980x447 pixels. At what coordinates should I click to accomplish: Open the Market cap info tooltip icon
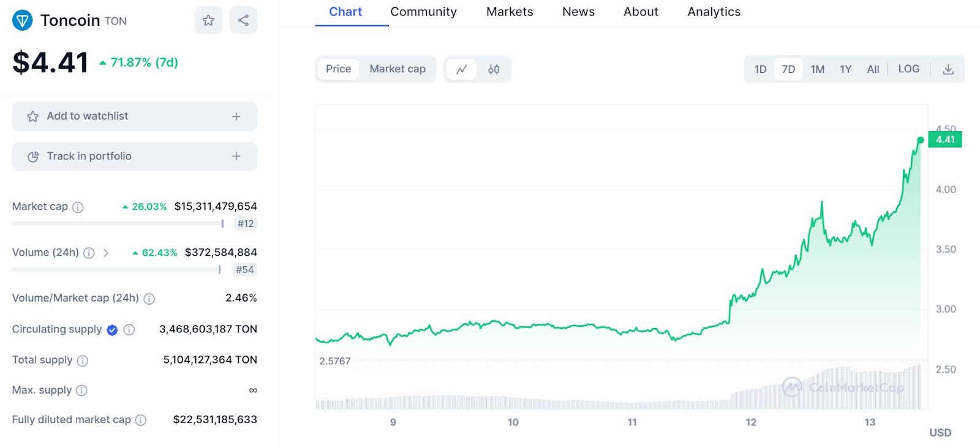click(78, 207)
